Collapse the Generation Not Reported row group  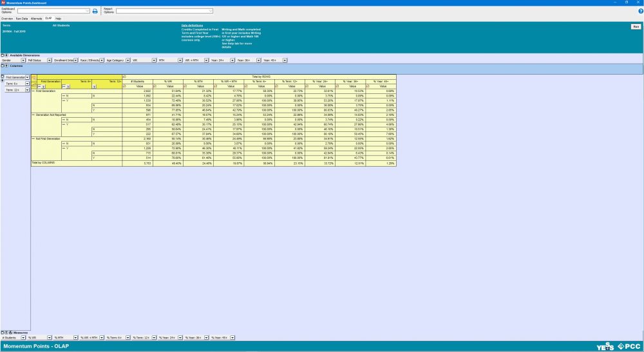(33, 115)
